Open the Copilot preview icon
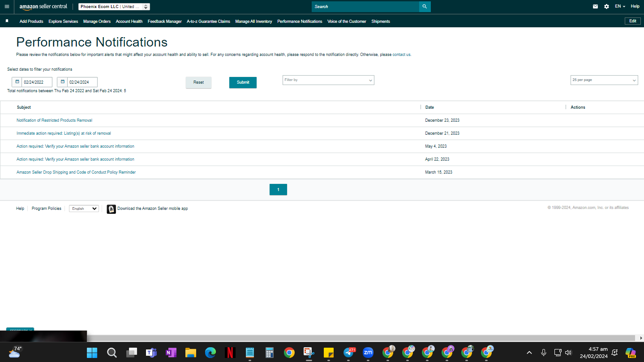The image size is (644, 362). click(x=631, y=353)
